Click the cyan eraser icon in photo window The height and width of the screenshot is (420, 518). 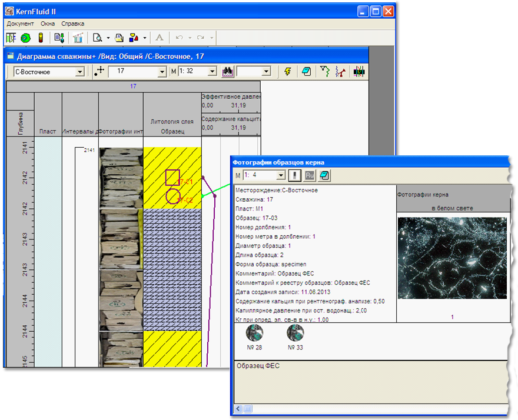coord(324,175)
